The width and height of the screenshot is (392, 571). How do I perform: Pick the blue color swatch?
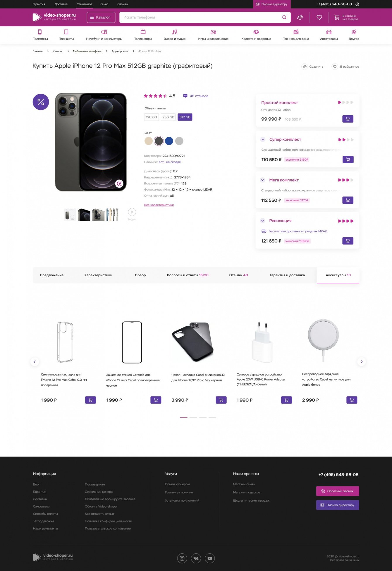coord(169,141)
